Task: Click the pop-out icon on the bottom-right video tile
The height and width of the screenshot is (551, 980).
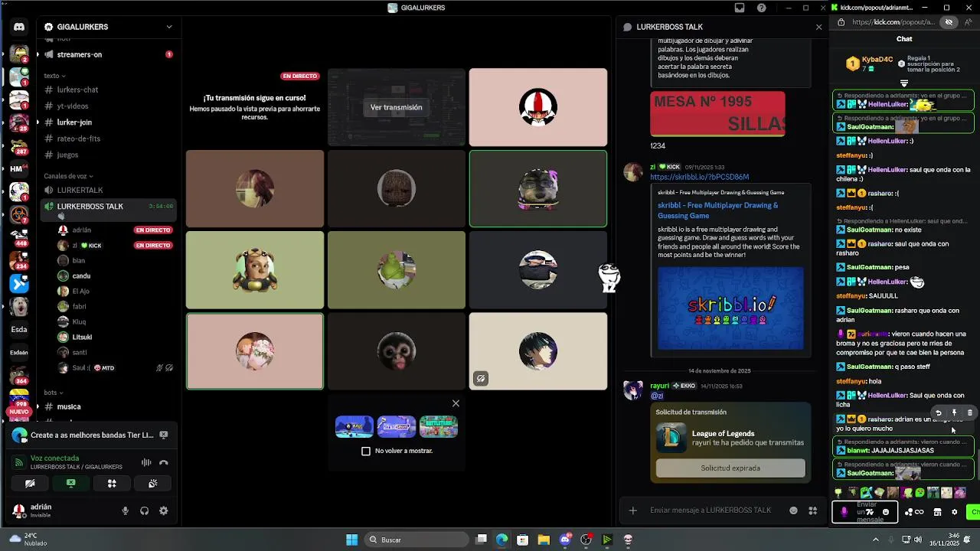Action: click(480, 378)
